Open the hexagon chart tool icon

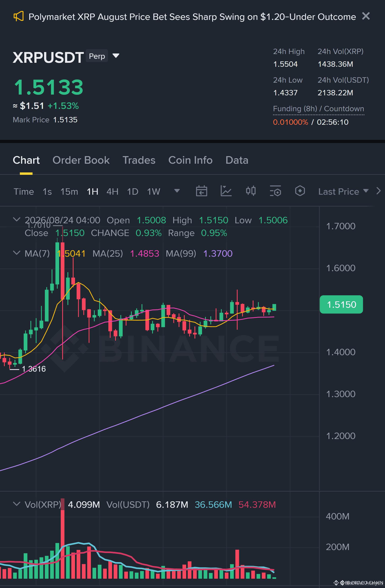300,191
